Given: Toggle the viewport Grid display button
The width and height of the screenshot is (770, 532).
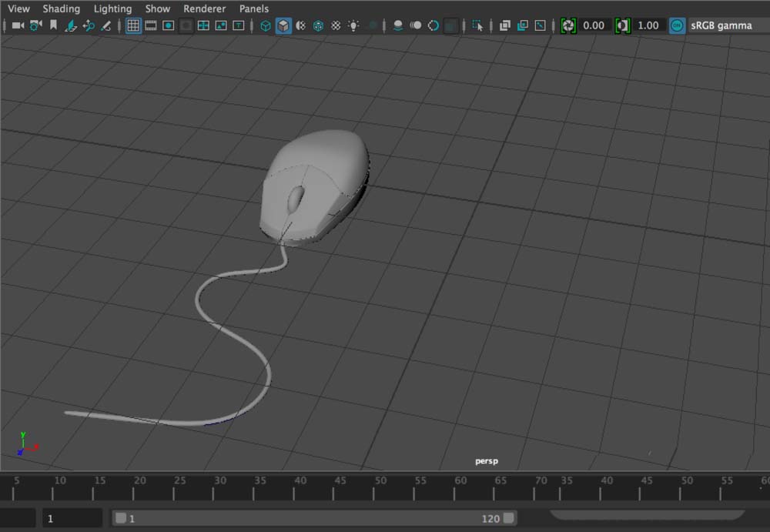Looking at the screenshot, I should pos(133,25).
